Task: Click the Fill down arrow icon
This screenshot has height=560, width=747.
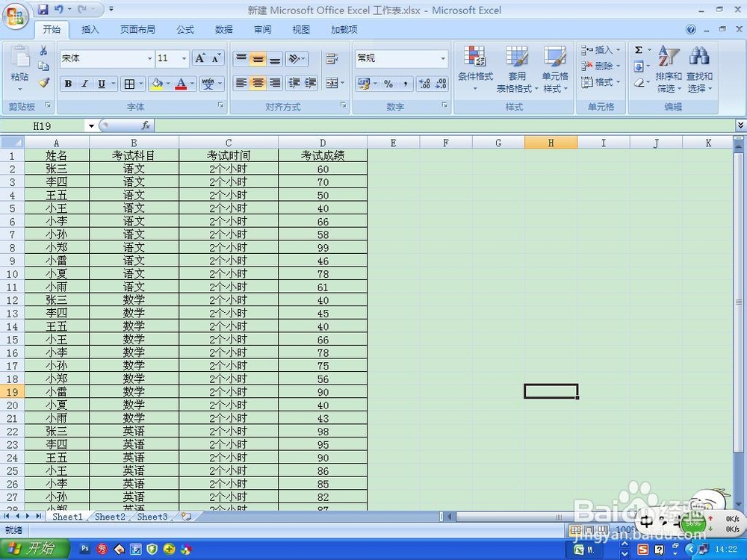Action: (x=639, y=66)
